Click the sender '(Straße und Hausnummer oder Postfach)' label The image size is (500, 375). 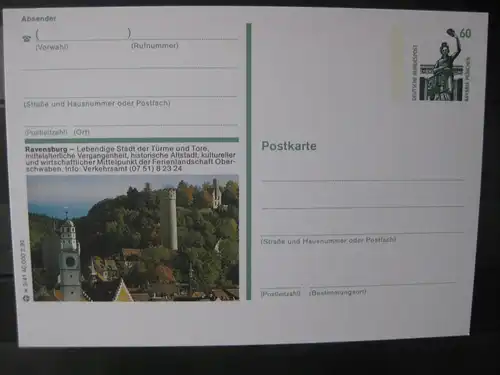click(97, 104)
